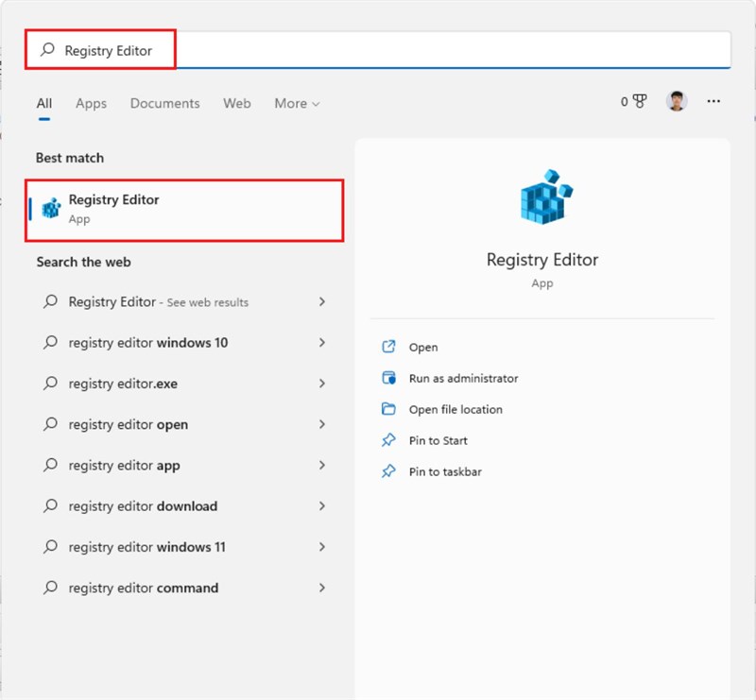Expand chevron for 'registry editor download'
This screenshot has height=700, width=756.
point(322,505)
